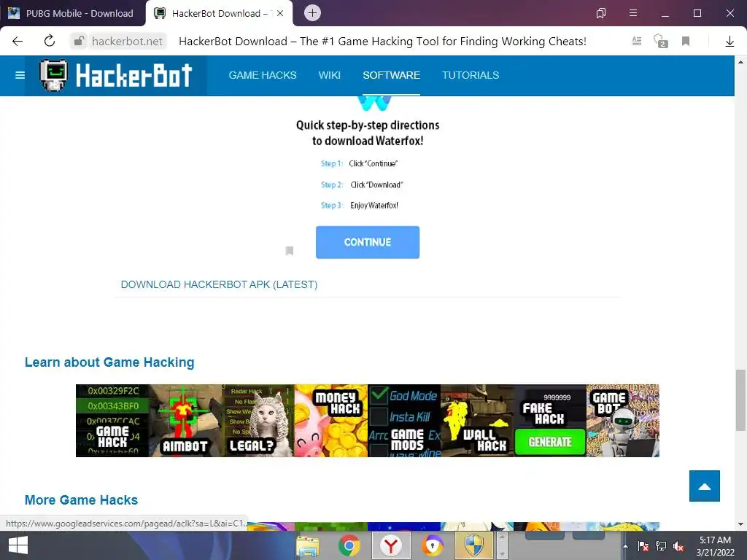The height and width of the screenshot is (560, 747).
Task: Click 'More Game Hacks' heading
Action: [82, 500]
